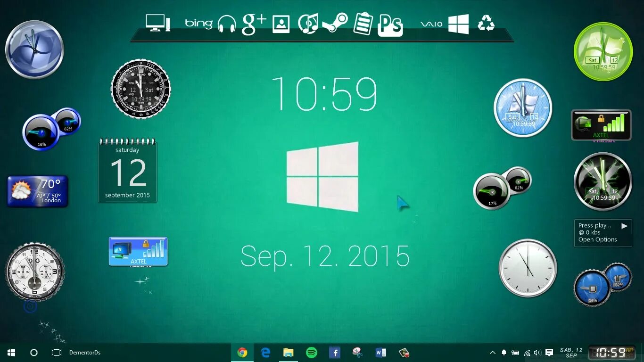Expand hidden system tray icons chevron
Image resolution: width=644 pixels, height=362 pixels.
[493, 353]
